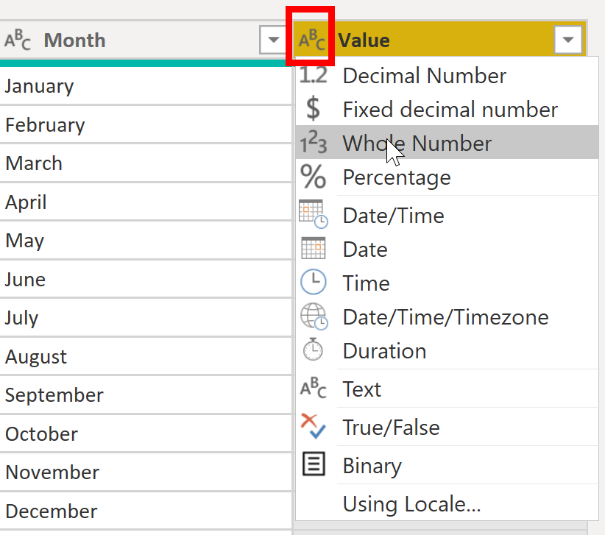Click the clock Time icon

(x=313, y=282)
